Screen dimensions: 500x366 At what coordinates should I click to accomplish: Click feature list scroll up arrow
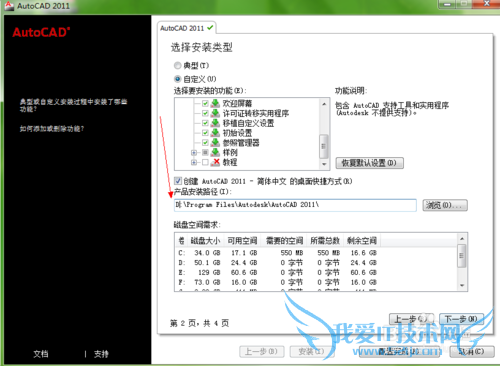click(324, 104)
